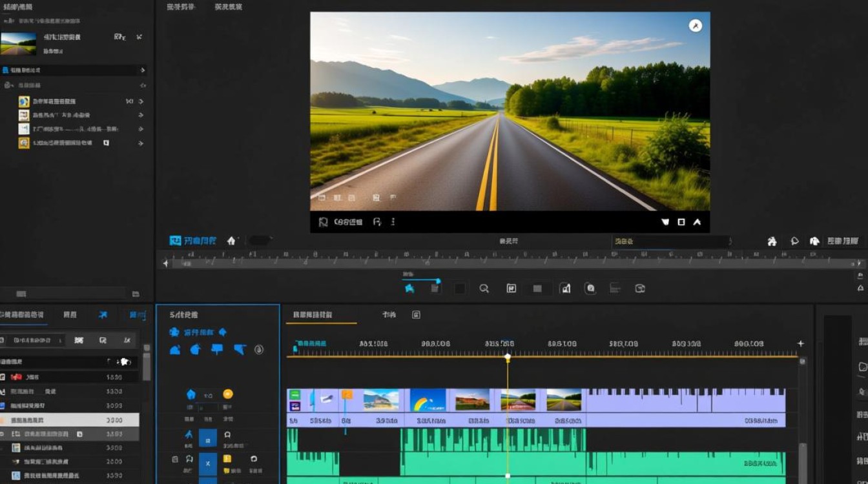
Task: Toggle the blue square button on the first audio track
Action: click(207, 439)
